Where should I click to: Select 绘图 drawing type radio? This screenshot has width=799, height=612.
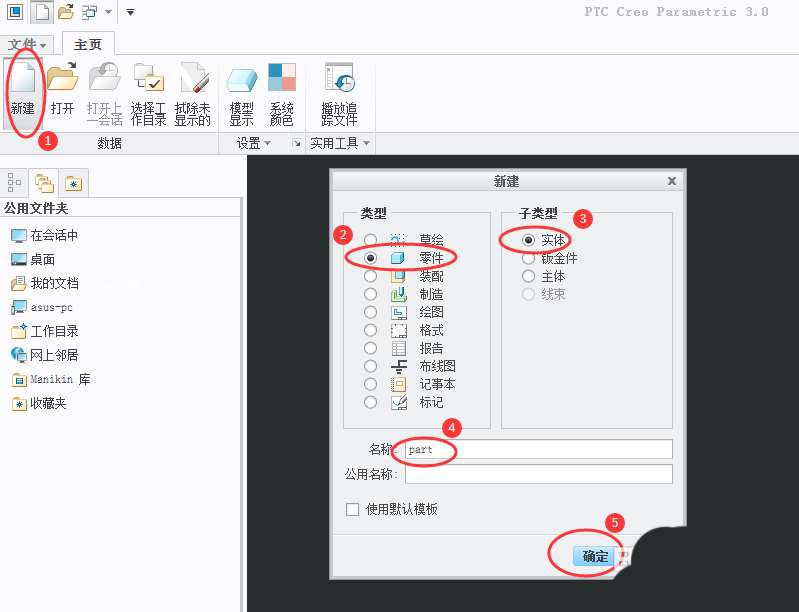click(x=370, y=312)
